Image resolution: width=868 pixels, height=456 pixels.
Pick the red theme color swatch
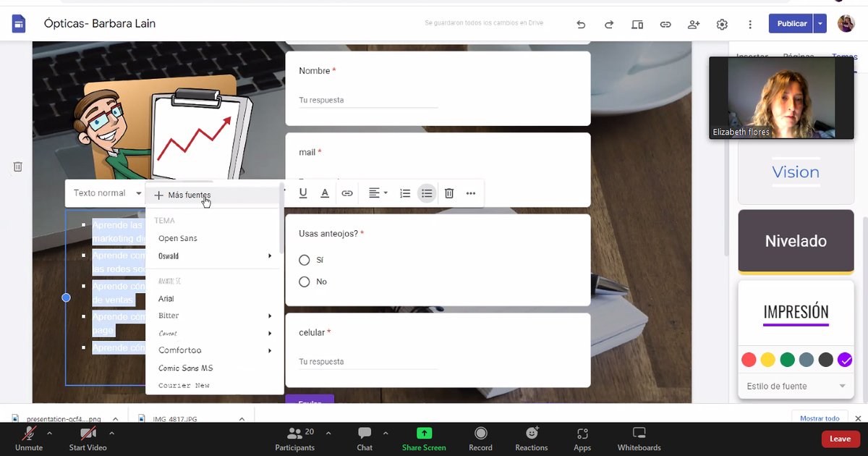[749, 360]
